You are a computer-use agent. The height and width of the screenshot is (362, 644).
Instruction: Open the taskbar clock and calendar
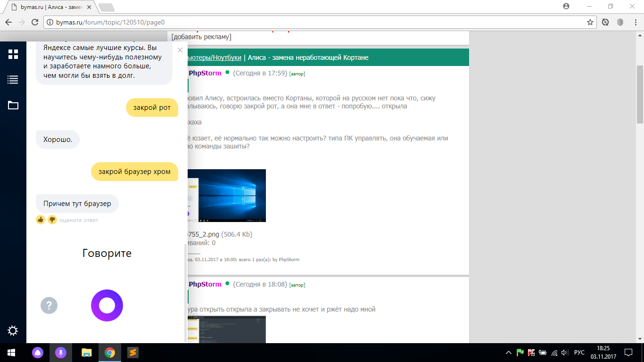pos(603,353)
